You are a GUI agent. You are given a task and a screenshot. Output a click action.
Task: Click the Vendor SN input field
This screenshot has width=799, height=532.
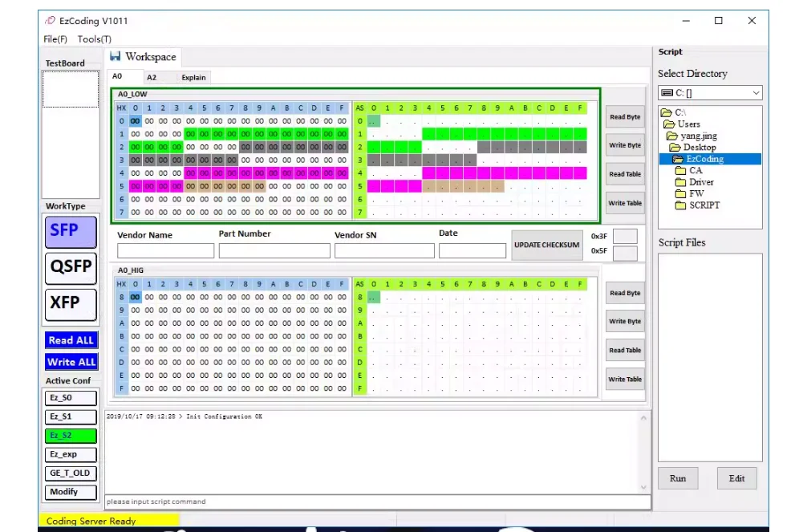point(385,250)
